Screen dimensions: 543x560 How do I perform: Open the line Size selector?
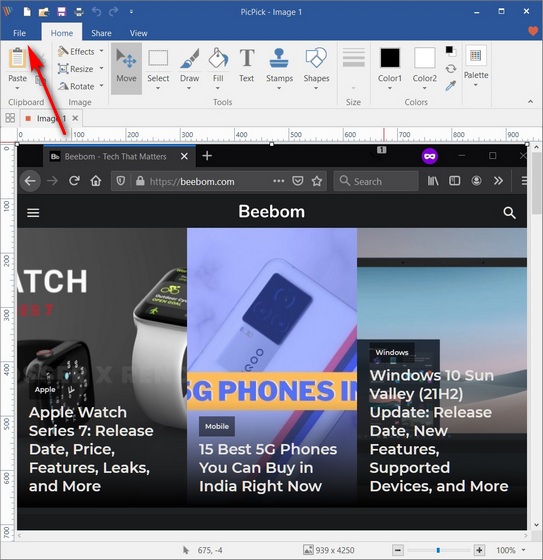click(353, 68)
